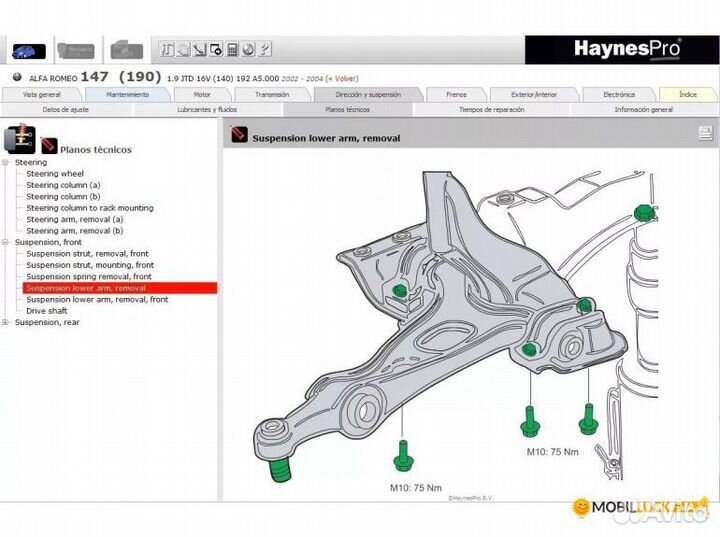Viewport: 720px width, 537px height.
Task: Switch to the Vista general tab
Action: pos(42,95)
